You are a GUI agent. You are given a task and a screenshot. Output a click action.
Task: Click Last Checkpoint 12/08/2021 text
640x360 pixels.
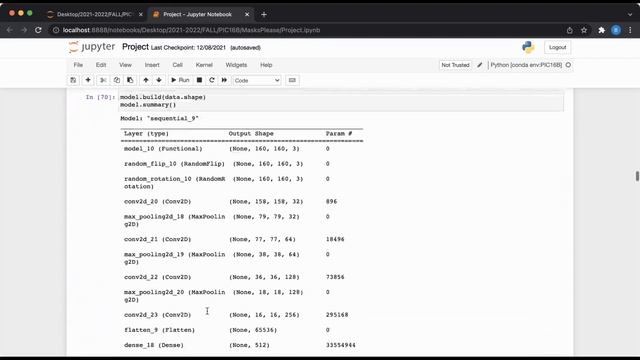tap(188, 48)
